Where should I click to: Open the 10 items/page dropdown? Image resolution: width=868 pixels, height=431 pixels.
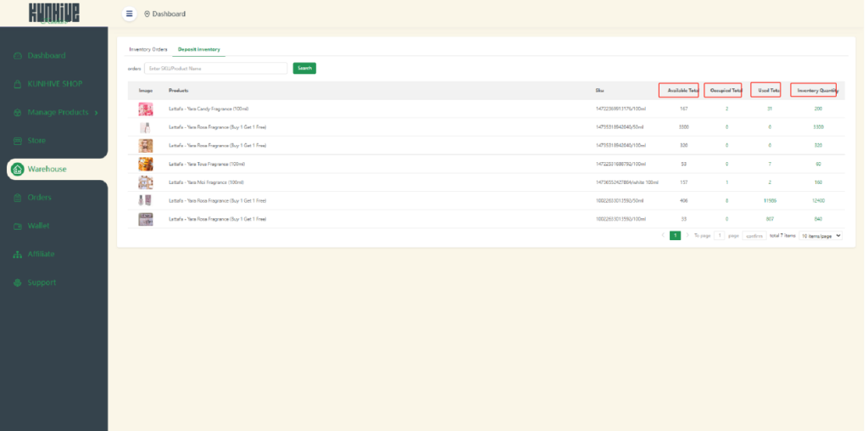click(821, 236)
